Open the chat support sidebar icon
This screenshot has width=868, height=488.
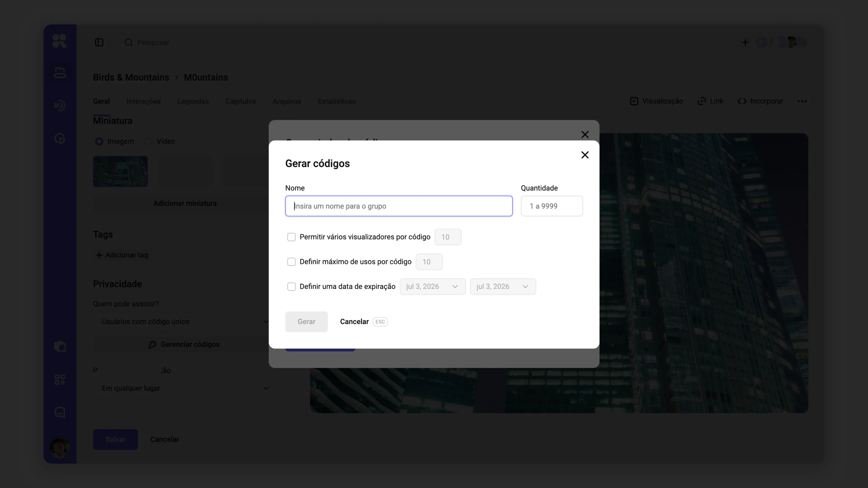click(x=60, y=413)
